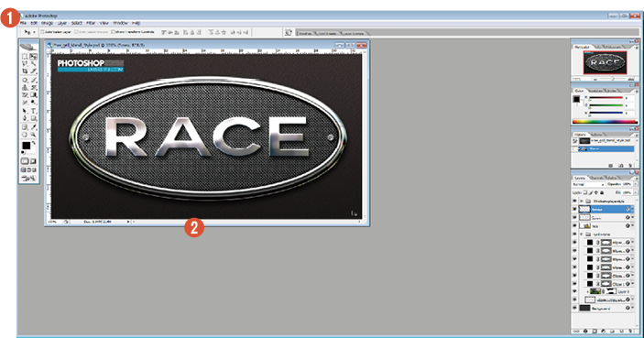Switch to Quick Mask mode
Image resolution: width=644 pixels, height=338 pixels.
click(34, 161)
